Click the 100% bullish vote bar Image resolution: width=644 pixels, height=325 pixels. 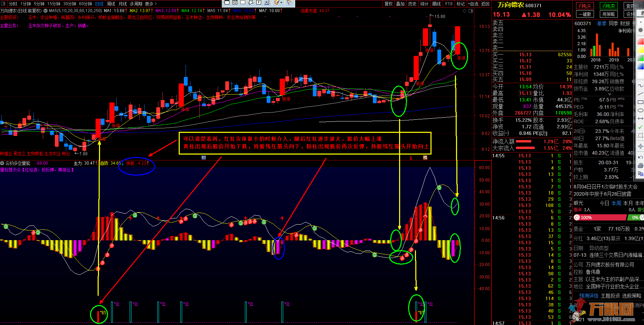coord(600,217)
